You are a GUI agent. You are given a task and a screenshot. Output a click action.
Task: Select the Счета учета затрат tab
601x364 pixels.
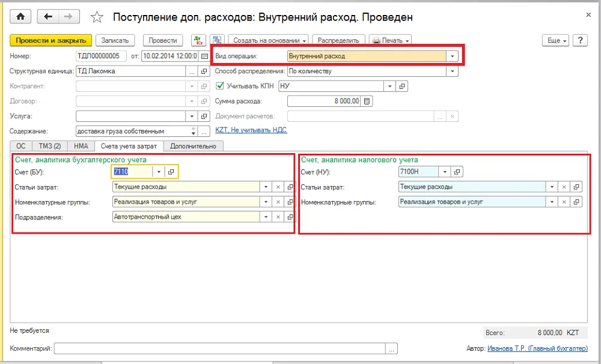tap(129, 146)
